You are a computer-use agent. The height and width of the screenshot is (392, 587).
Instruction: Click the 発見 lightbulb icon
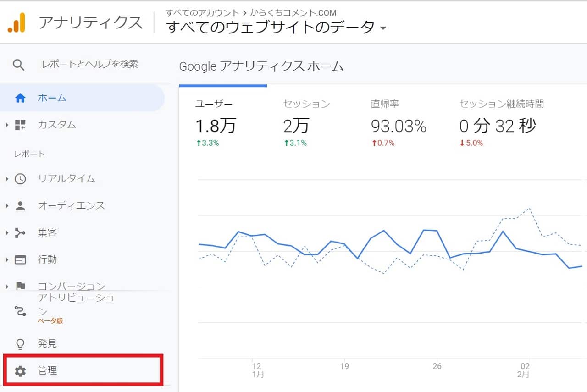20,343
